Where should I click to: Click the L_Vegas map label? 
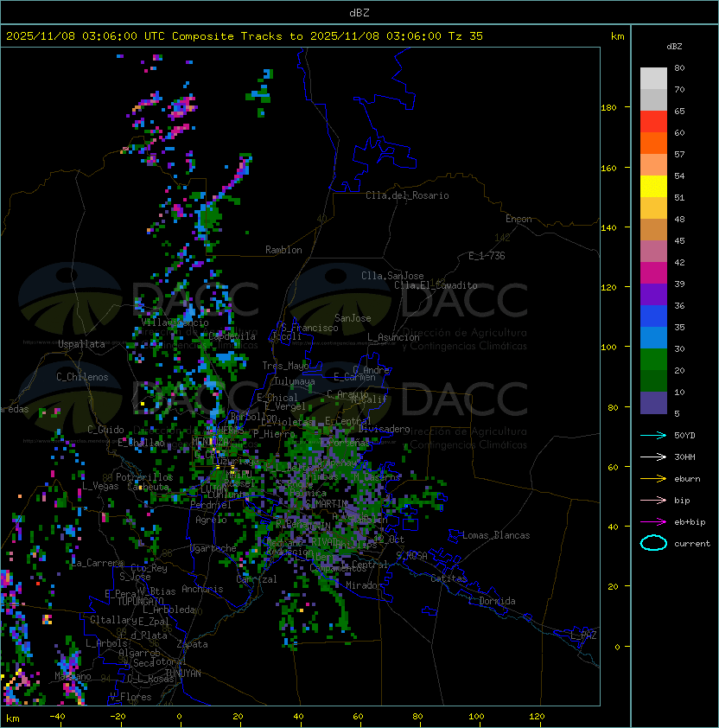pyautogui.click(x=100, y=486)
